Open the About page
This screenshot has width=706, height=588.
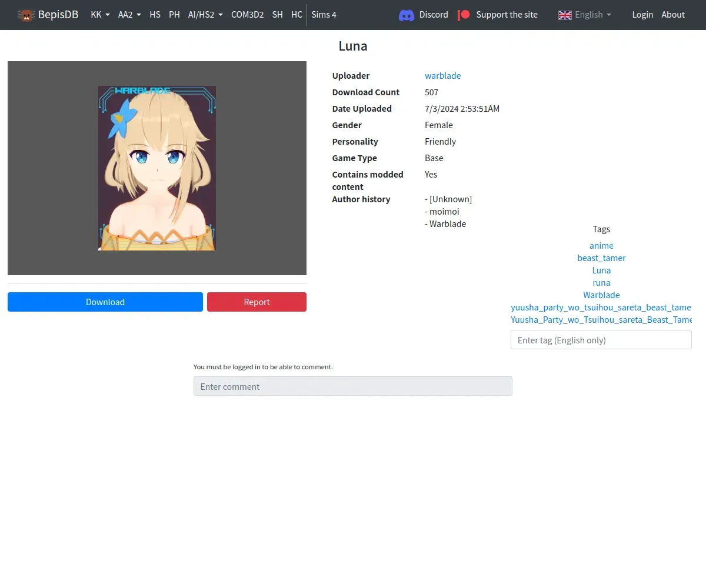click(x=673, y=15)
